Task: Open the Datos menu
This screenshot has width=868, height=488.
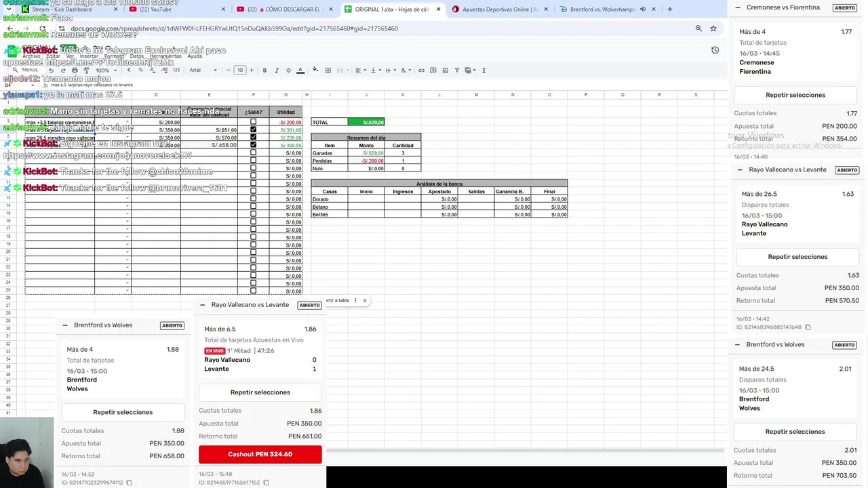Action: point(137,56)
